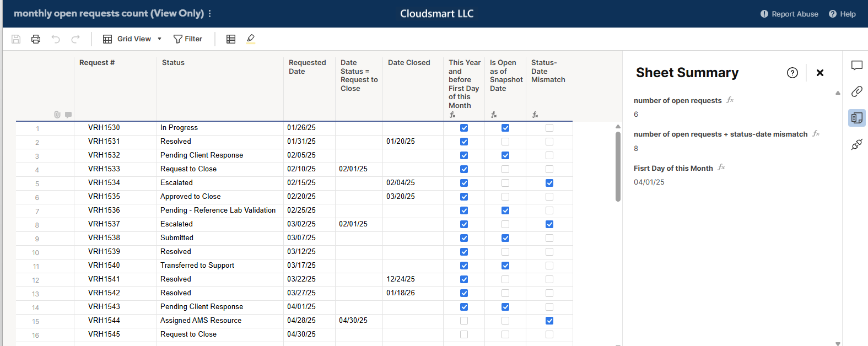Click the Redo arrow icon
The height and width of the screenshot is (346, 868).
[76, 39]
